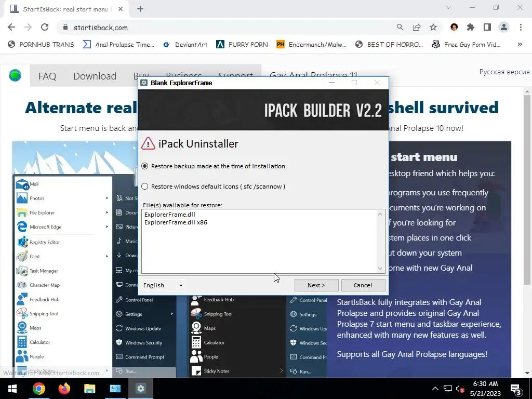Go back using the browser back arrow
The height and width of the screenshot is (399, 532).
(x=11, y=28)
